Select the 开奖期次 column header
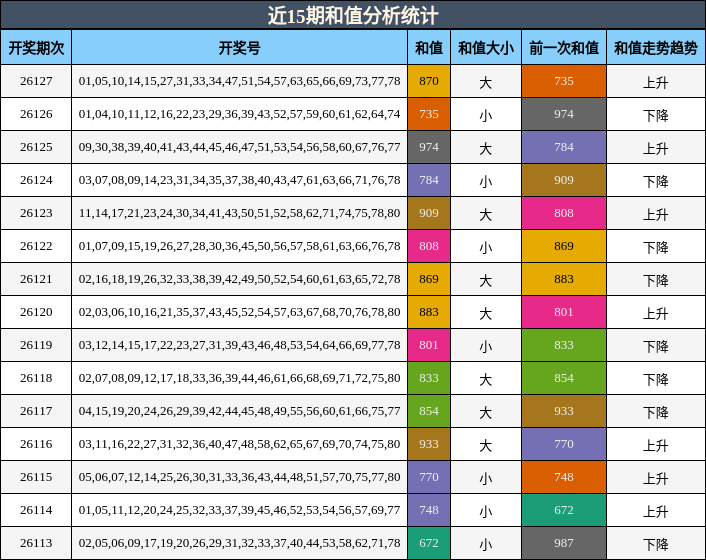The width and height of the screenshot is (706, 560). click(x=36, y=47)
